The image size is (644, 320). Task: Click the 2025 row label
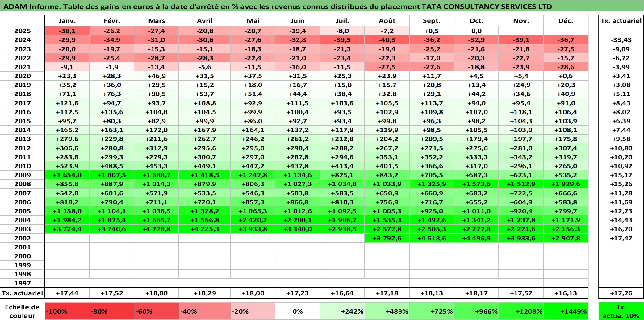click(23, 31)
